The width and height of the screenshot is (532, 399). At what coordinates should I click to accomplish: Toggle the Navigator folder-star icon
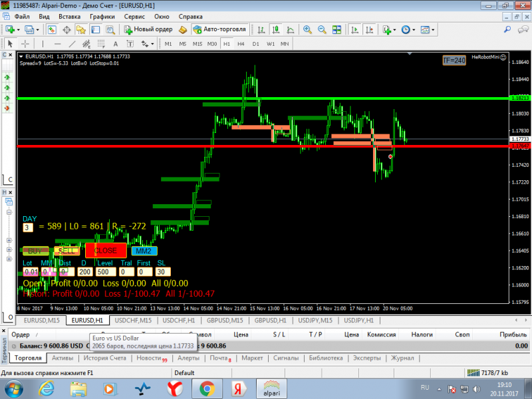pos(80,30)
